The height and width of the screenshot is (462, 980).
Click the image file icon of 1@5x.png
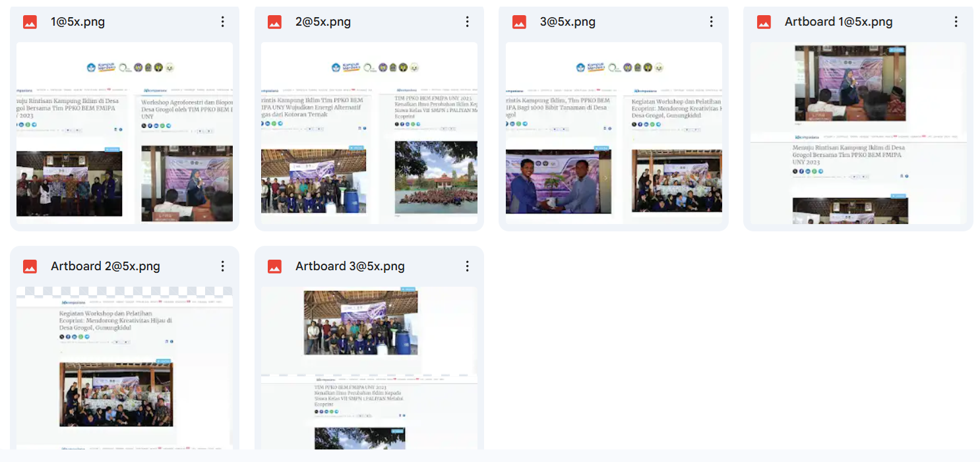click(30, 22)
